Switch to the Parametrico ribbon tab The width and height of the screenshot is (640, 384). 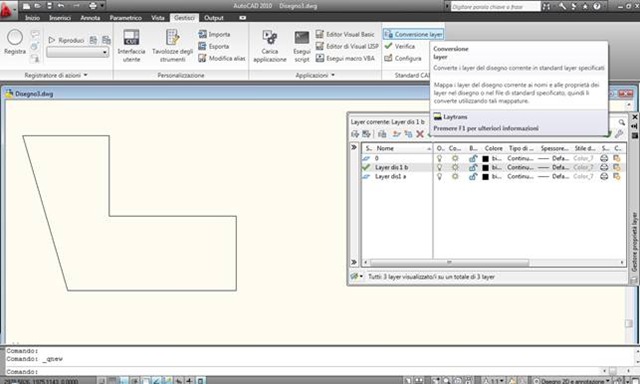click(x=126, y=18)
